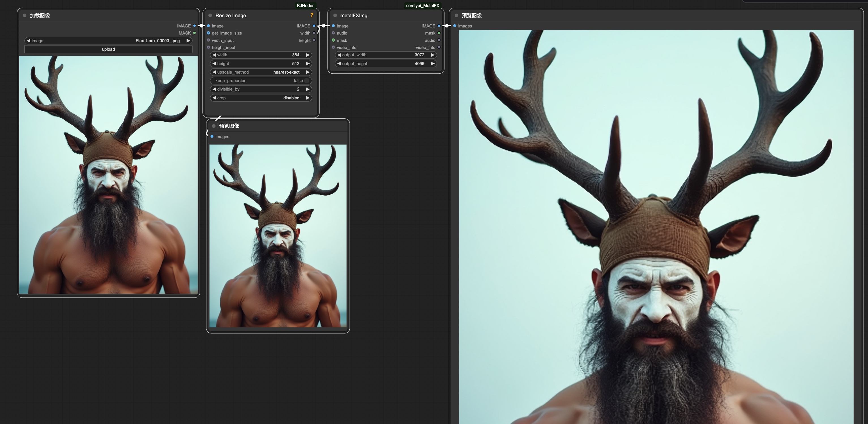Viewport: 868px width, 424px height.
Task: Click the metalFXImg mask input port
Action: coord(333,40)
